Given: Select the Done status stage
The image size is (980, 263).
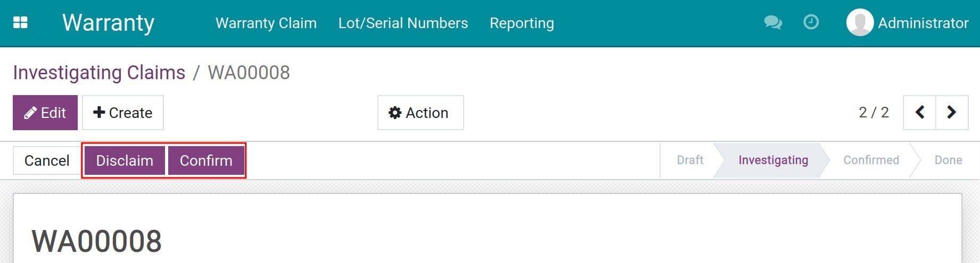Looking at the screenshot, I should pos(948,160).
